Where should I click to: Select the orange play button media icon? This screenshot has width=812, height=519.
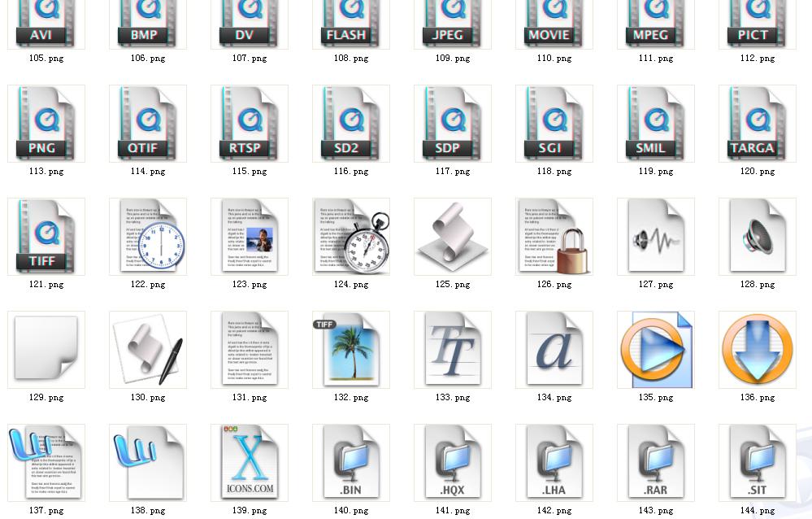tap(656, 350)
